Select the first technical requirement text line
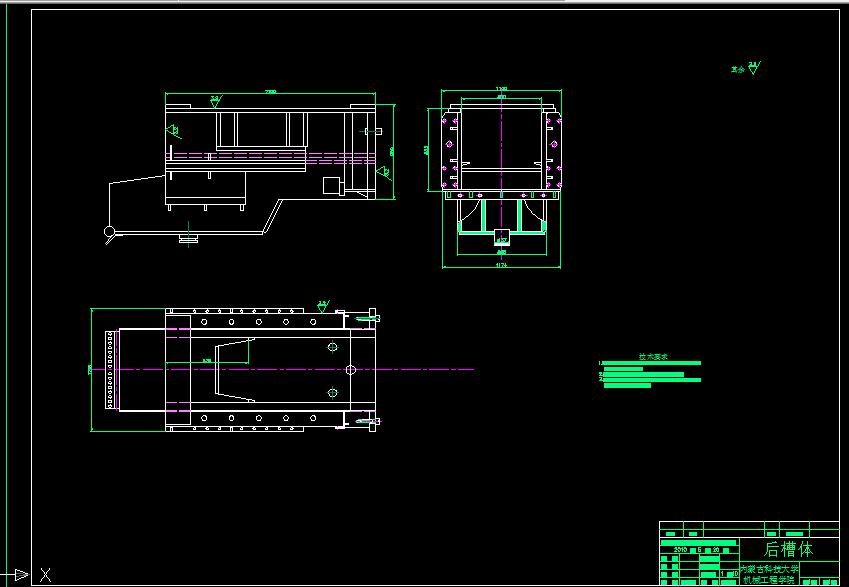 (x=650, y=363)
